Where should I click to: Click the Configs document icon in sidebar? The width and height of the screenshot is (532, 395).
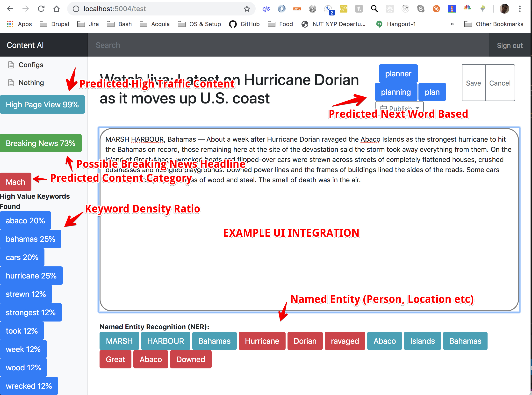click(x=11, y=65)
